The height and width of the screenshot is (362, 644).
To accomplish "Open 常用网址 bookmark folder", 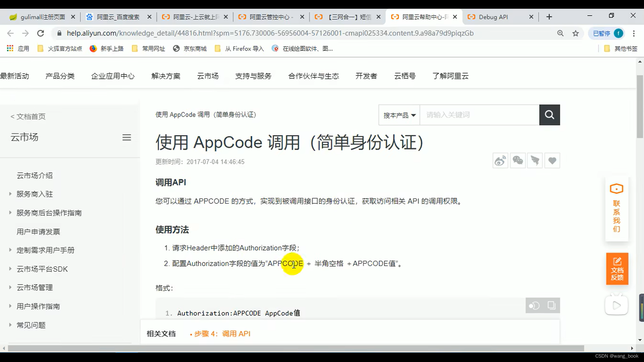I will [148, 49].
